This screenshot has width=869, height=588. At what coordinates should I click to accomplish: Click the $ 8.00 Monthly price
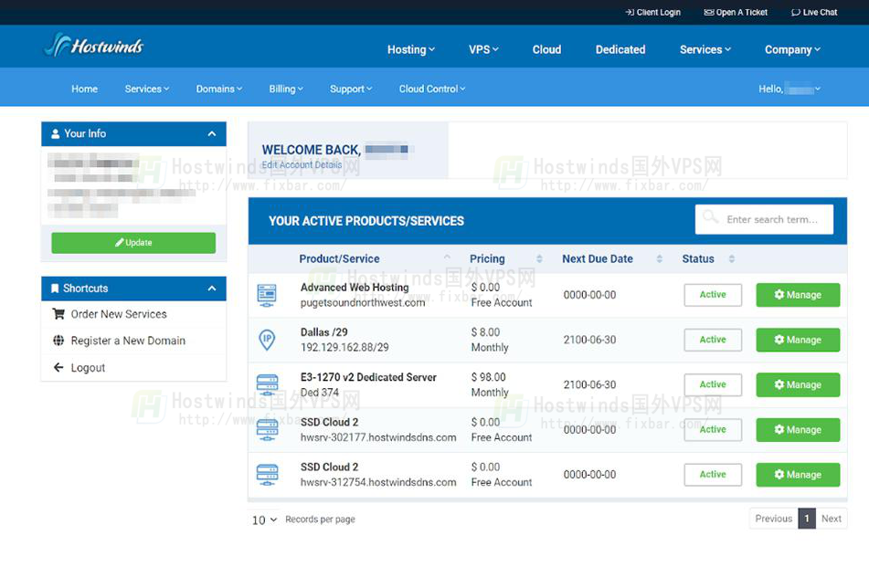pos(490,340)
